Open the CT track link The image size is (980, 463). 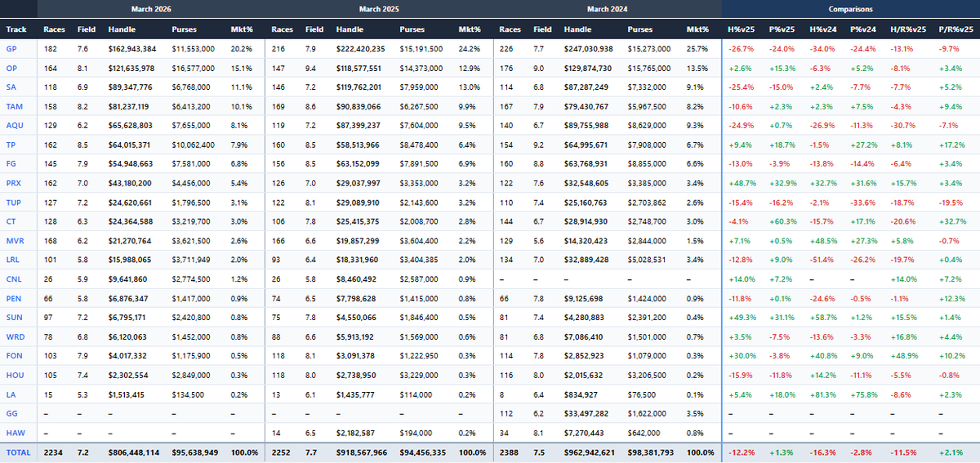click(11, 220)
